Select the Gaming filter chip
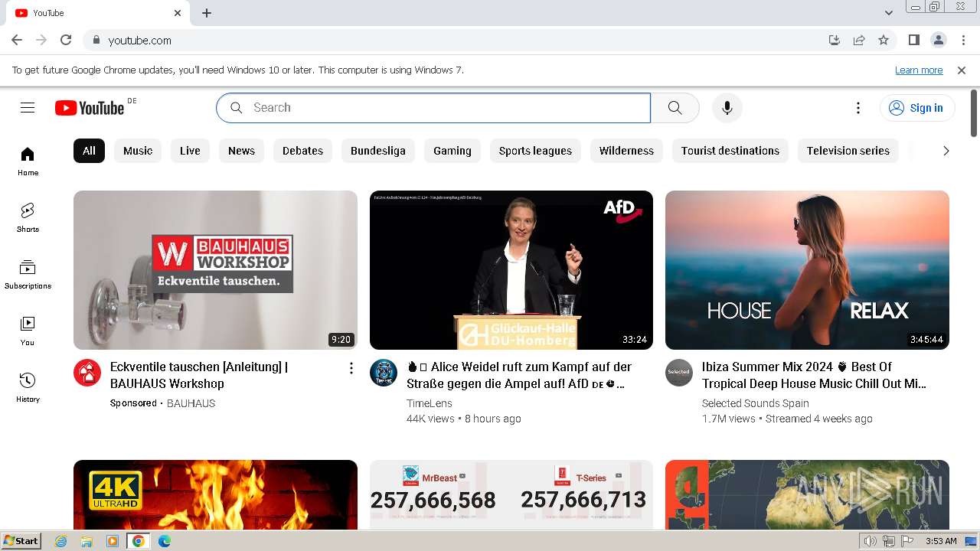 (x=452, y=151)
